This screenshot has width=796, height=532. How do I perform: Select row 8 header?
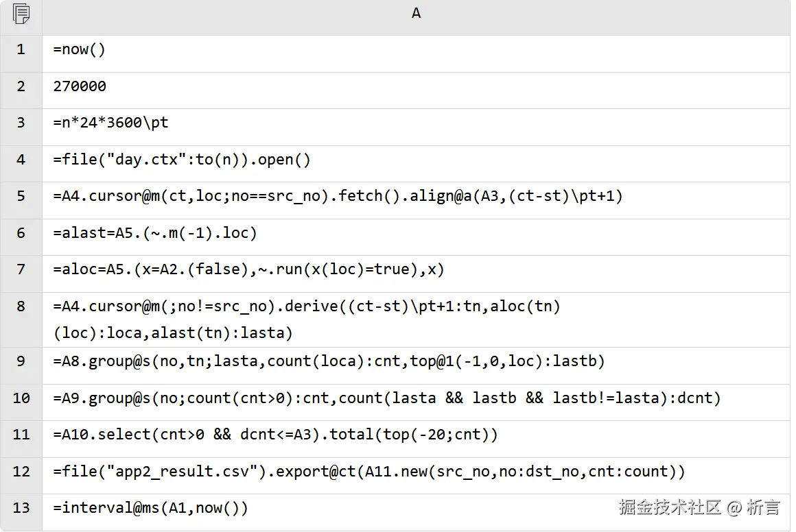coord(21,306)
